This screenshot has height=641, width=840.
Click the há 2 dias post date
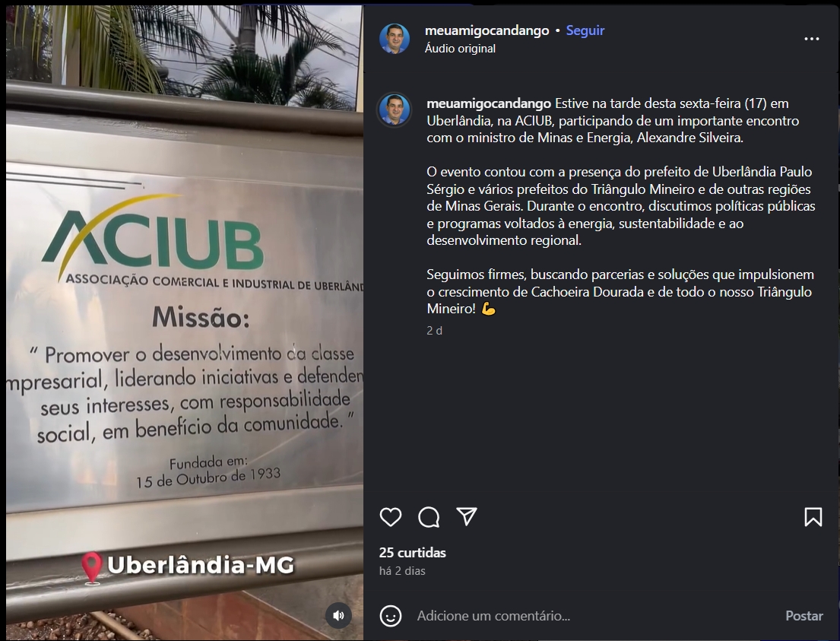tap(402, 571)
